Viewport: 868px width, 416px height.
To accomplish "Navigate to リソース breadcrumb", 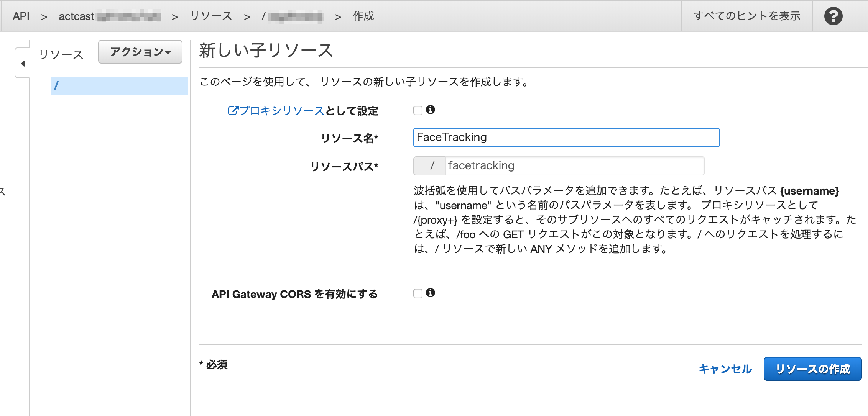I will [x=211, y=16].
